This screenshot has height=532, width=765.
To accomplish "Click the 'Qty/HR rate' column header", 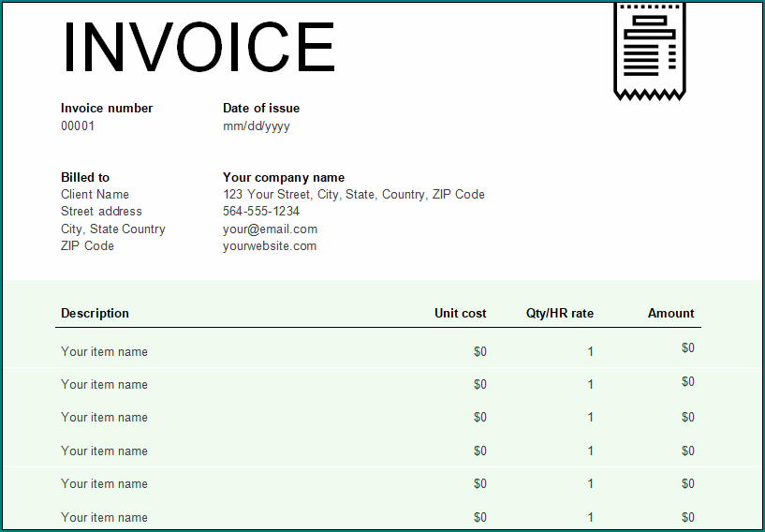I will click(x=560, y=314).
